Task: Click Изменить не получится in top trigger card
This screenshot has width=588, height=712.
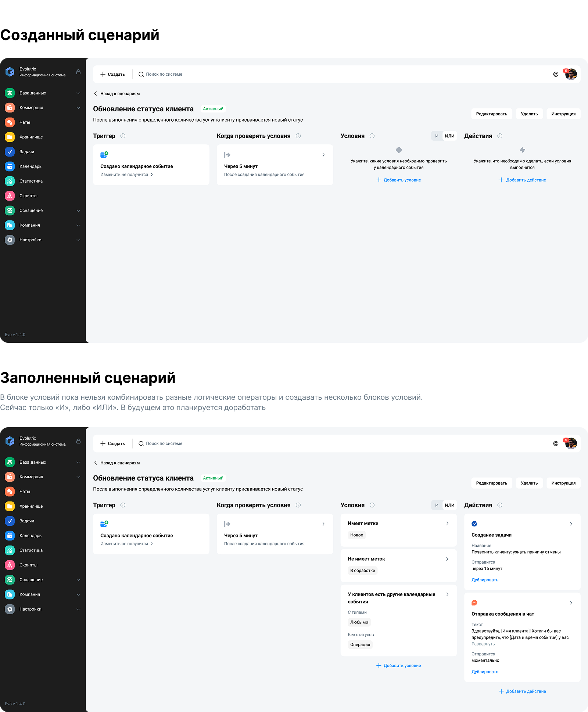Action: pos(127,175)
